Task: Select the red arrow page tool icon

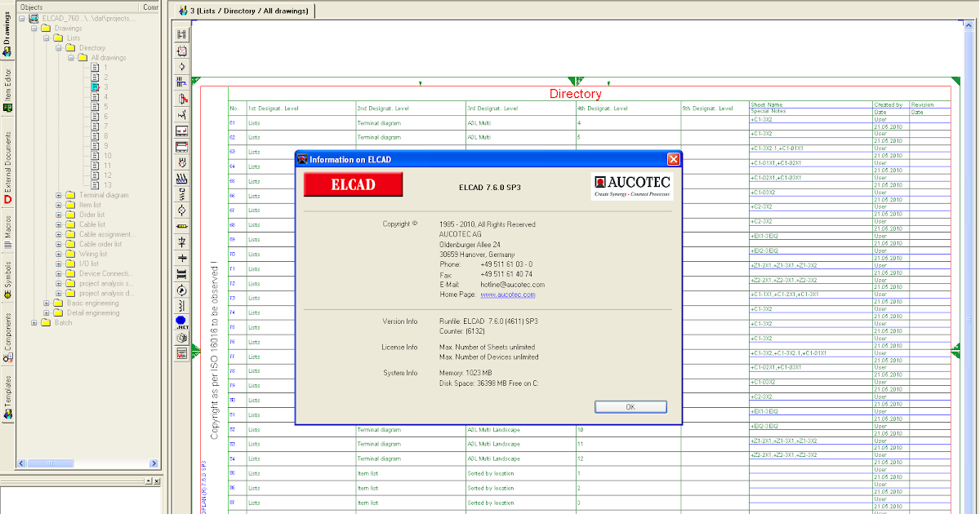Action: pos(182,99)
